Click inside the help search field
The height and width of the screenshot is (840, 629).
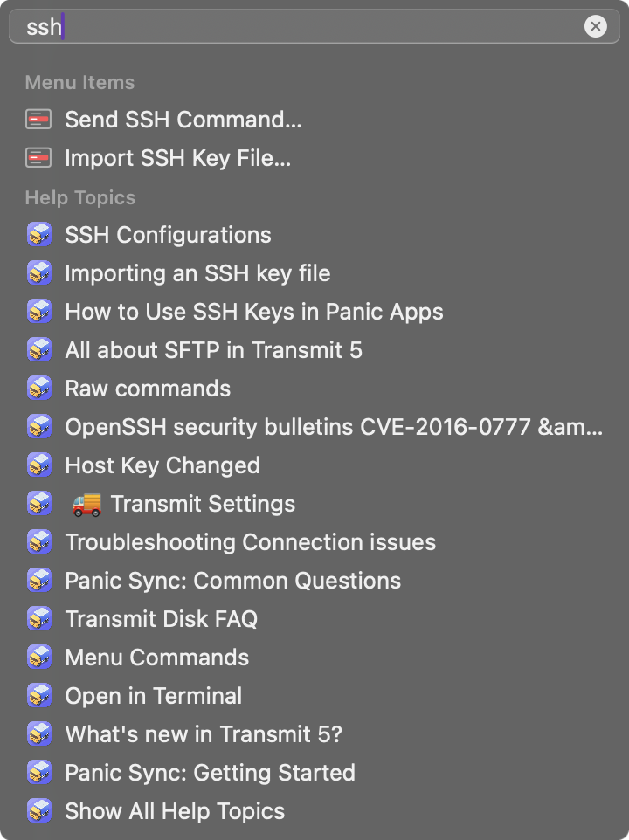pyautogui.click(x=314, y=26)
